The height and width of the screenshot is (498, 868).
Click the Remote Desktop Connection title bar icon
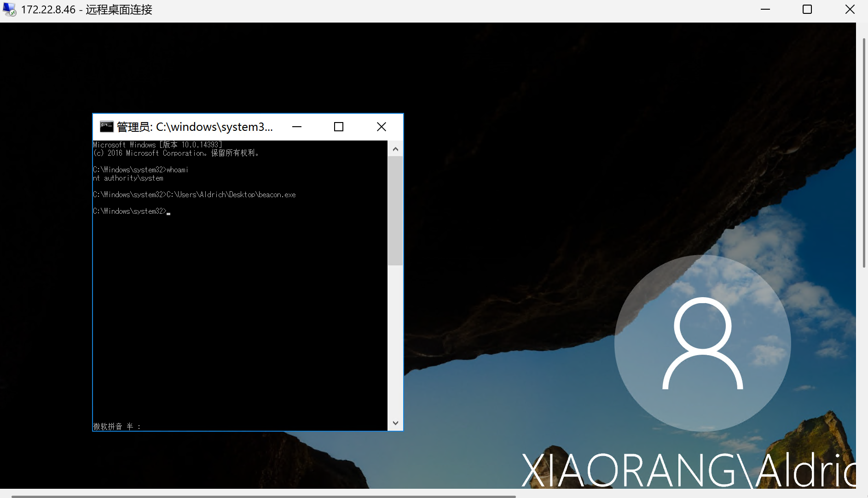[9, 9]
